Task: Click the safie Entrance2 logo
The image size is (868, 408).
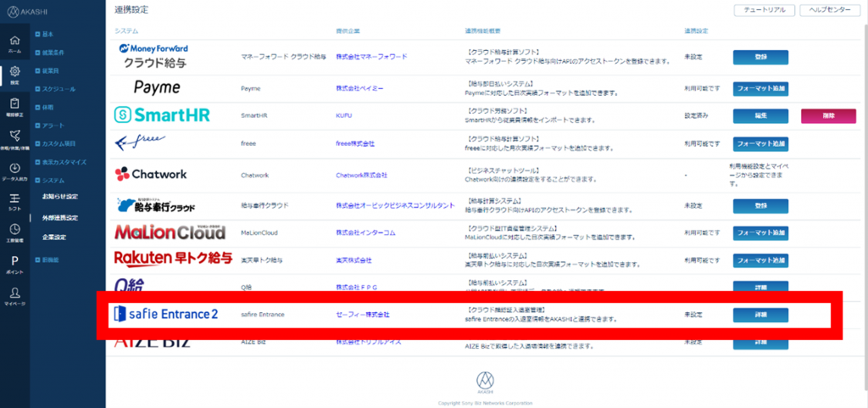Action: (165, 315)
